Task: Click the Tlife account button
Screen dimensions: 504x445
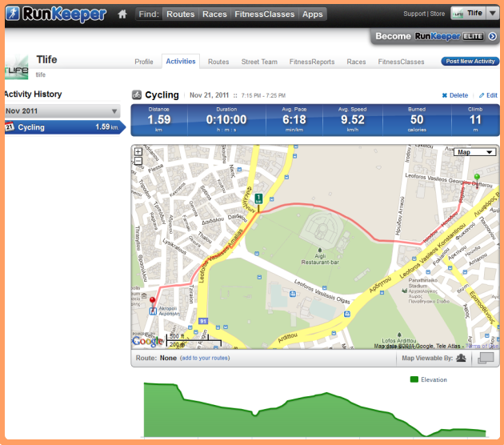Action: coord(468,14)
